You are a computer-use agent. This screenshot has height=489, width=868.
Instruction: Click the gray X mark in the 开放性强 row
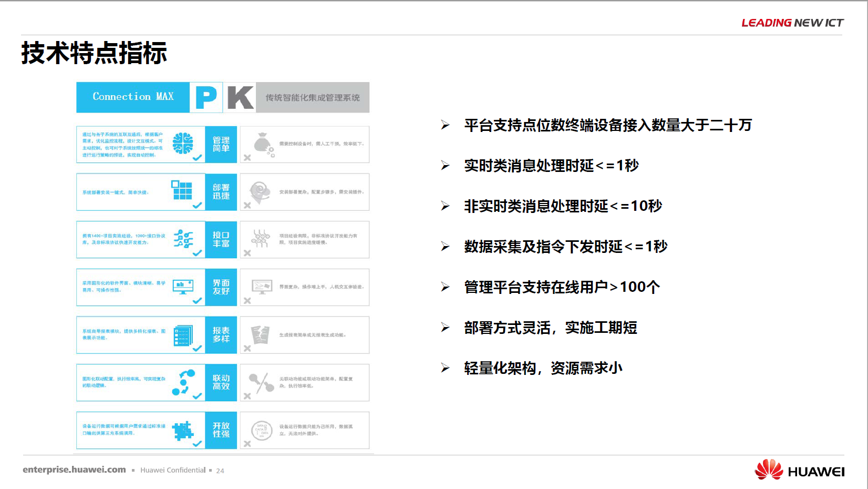(247, 444)
